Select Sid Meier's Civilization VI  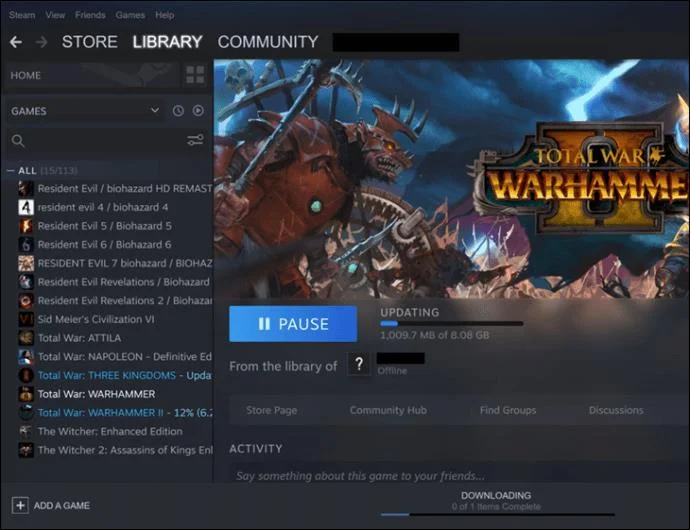96,319
